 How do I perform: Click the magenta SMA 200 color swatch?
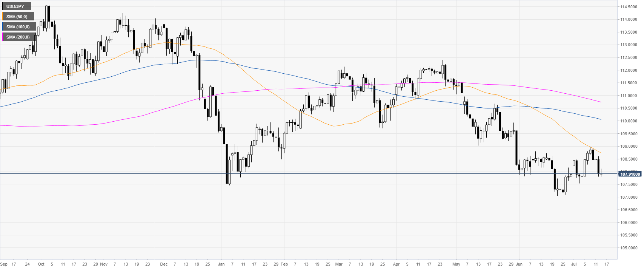[x=3, y=37]
